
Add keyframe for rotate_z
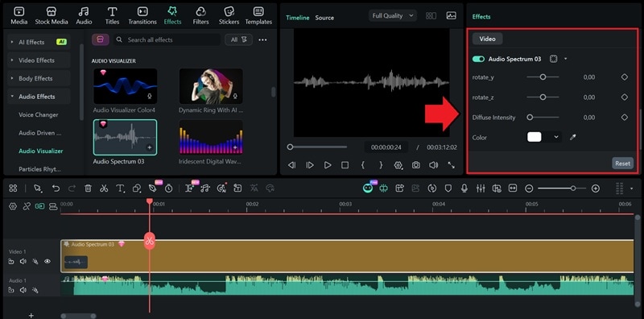625,97
